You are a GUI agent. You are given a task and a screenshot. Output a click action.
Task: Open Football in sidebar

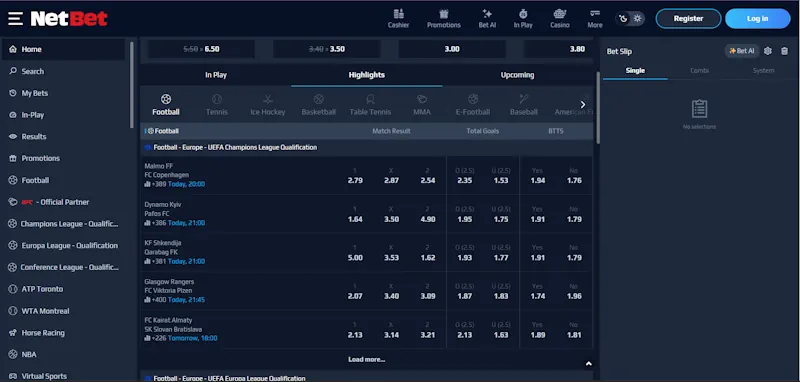pyautogui.click(x=63, y=180)
